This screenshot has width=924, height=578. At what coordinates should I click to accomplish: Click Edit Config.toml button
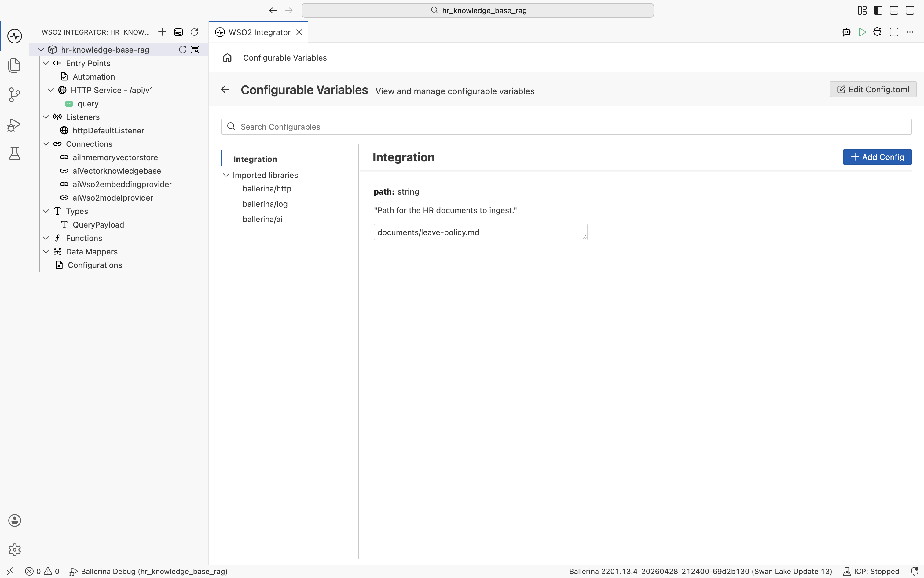coord(873,89)
